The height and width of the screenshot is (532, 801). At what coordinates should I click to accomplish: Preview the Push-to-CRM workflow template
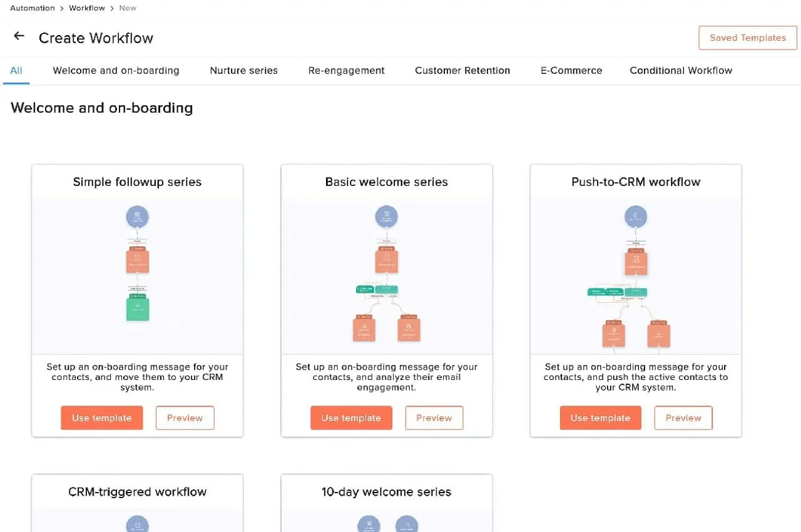coord(683,418)
